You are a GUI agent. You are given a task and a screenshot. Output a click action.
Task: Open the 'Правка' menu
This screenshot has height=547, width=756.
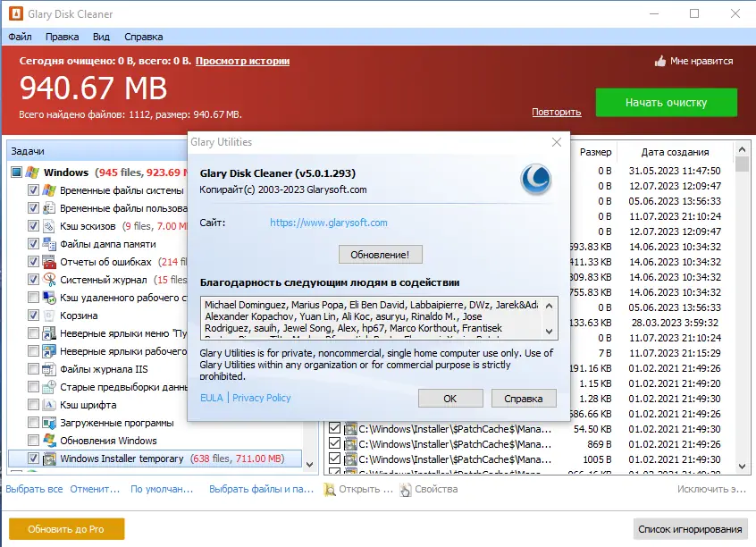(63, 37)
